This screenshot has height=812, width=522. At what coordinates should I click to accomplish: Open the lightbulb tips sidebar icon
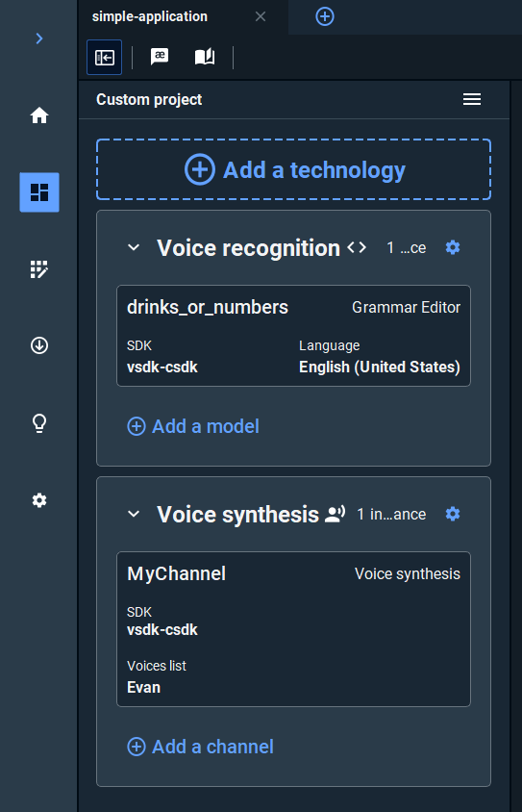39,423
